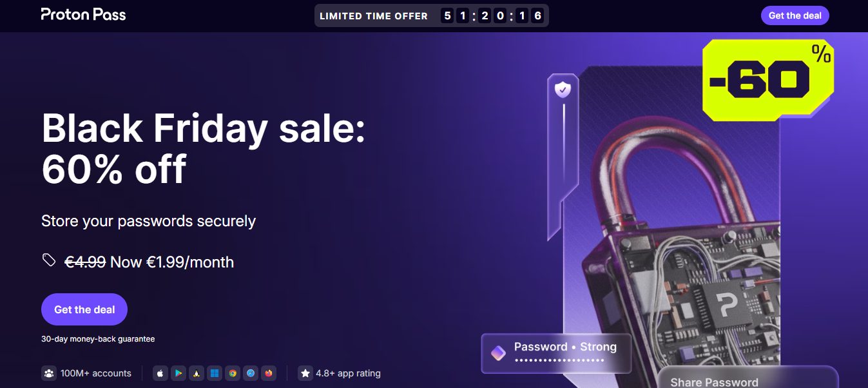Click the Apple platform icon

160,373
